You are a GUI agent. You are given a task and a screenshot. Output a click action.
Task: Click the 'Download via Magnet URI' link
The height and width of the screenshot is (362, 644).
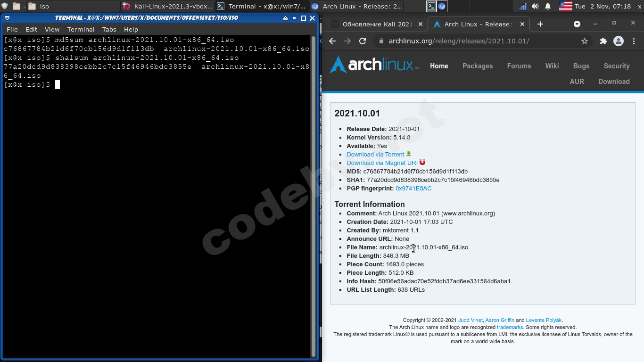click(x=382, y=163)
